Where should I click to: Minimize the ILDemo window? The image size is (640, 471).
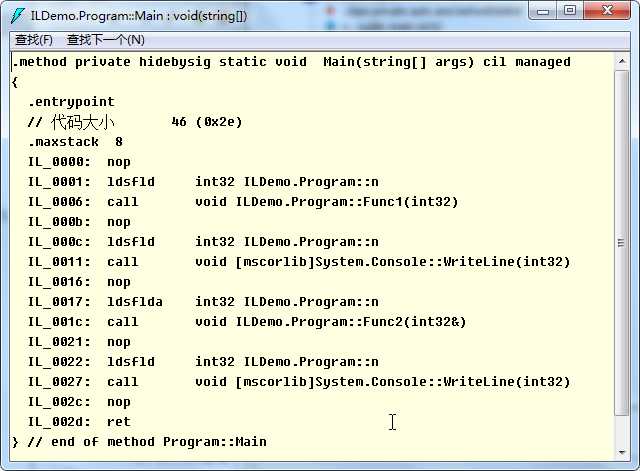(543, 11)
